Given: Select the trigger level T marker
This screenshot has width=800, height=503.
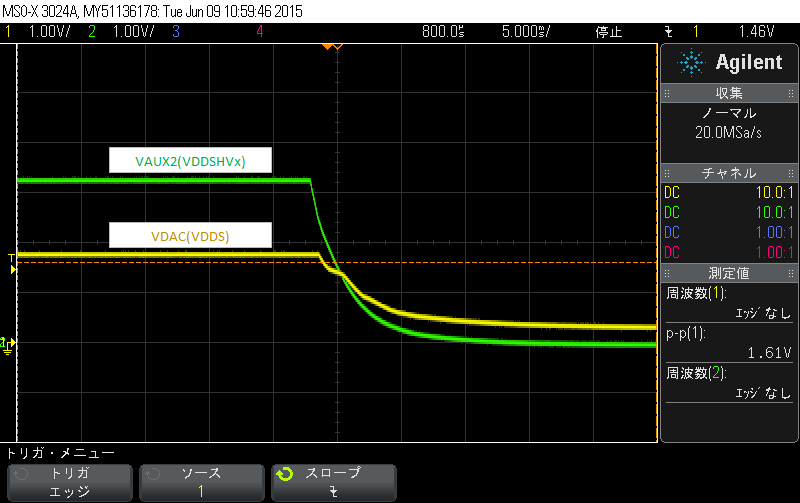Looking at the screenshot, I should point(12,263).
